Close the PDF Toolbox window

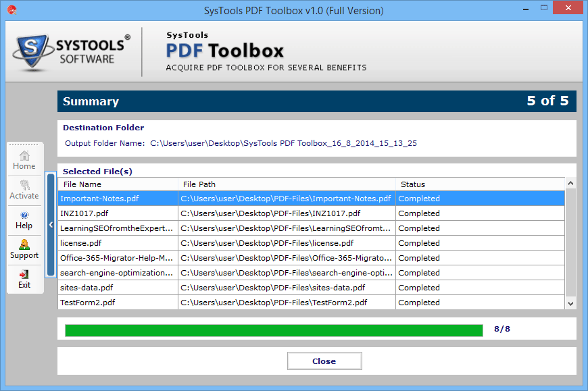pos(568,7)
